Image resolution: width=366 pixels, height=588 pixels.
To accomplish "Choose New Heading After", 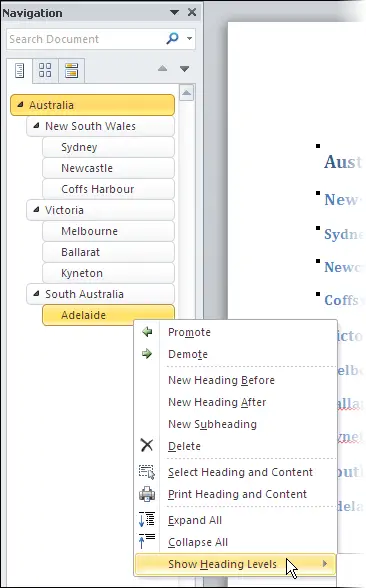I will 236,402.
